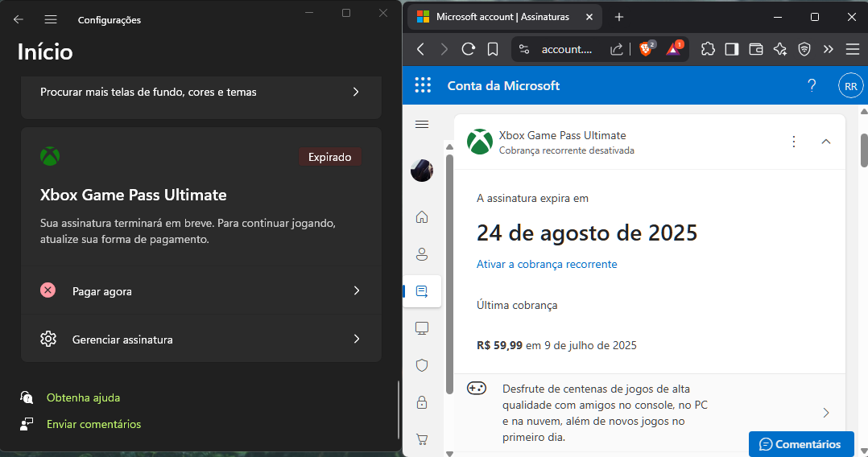Go to the Home sidebar icon
This screenshot has width=868, height=457.
point(422,217)
